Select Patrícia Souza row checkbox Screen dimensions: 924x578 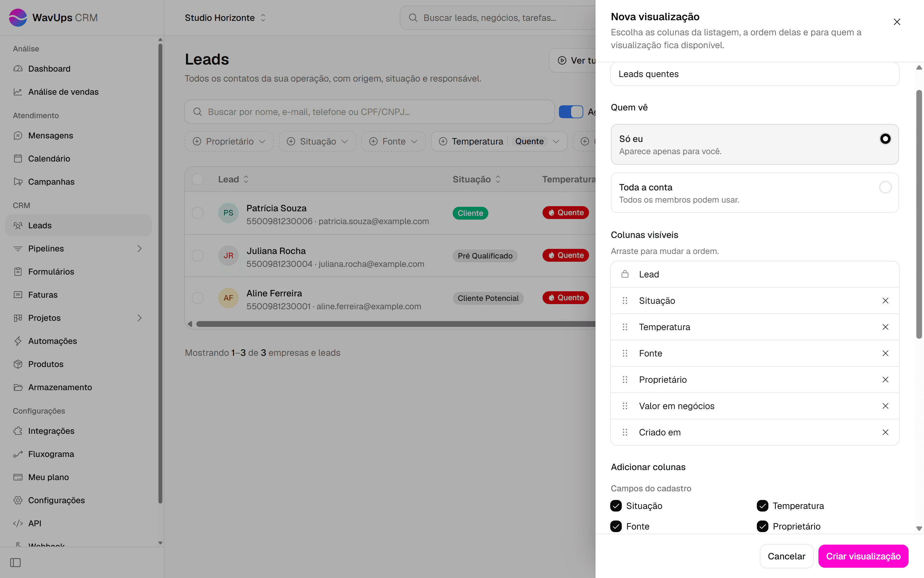(x=197, y=213)
